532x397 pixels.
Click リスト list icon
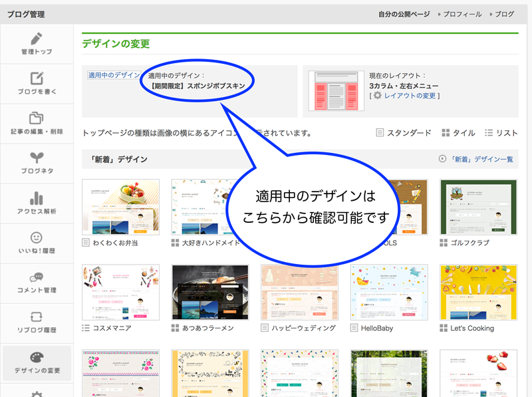(x=489, y=133)
